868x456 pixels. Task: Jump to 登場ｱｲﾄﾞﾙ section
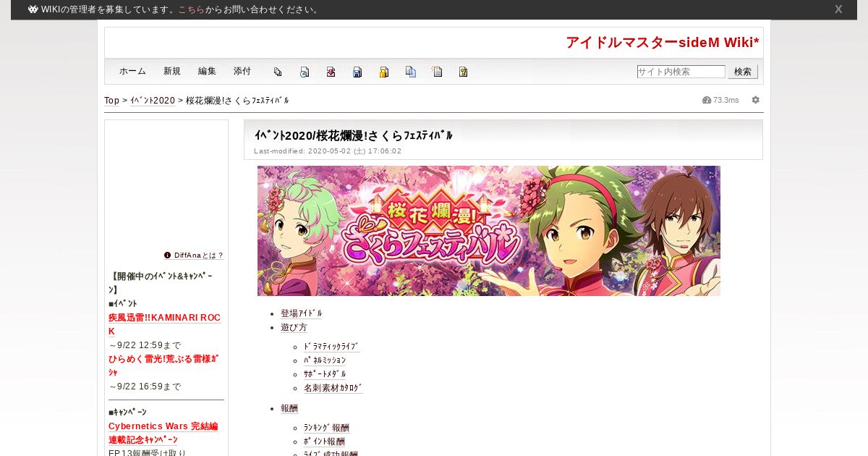tap(302, 313)
